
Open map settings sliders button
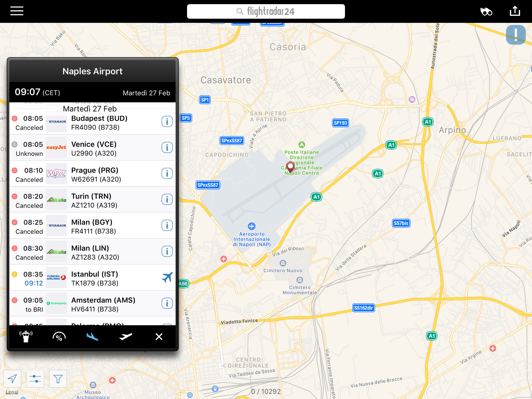click(x=35, y=379)
